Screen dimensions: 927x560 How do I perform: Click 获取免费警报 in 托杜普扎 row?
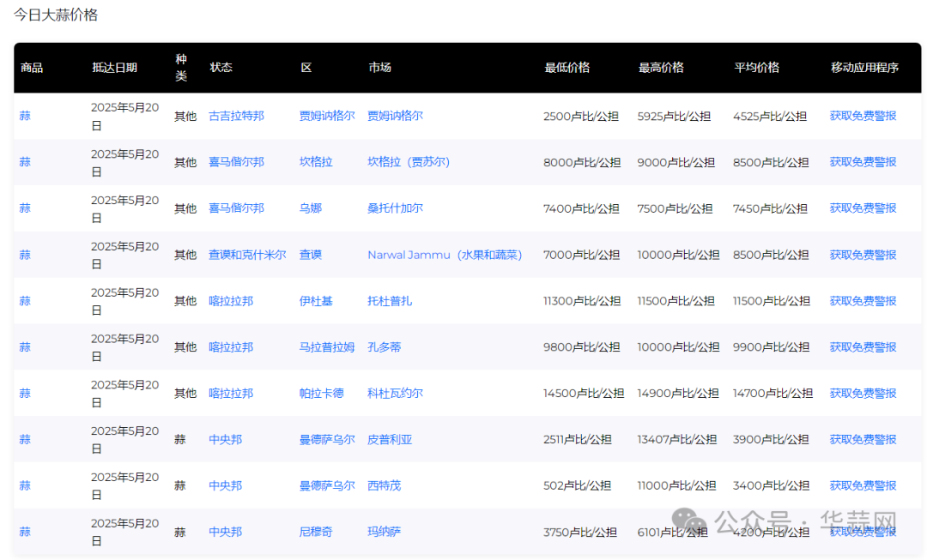click(863, 301)
